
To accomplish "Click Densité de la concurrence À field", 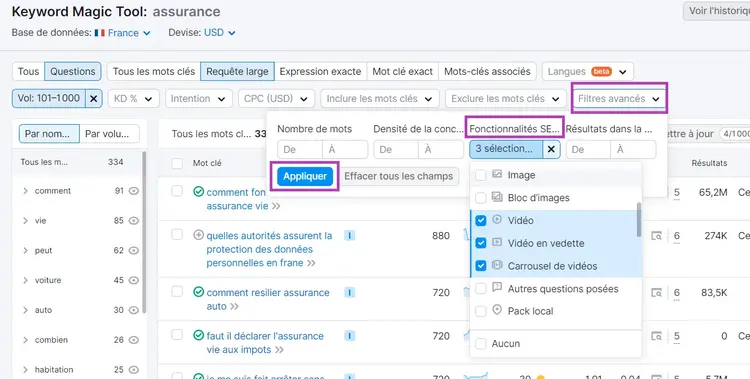I will [x=441, y=149].
